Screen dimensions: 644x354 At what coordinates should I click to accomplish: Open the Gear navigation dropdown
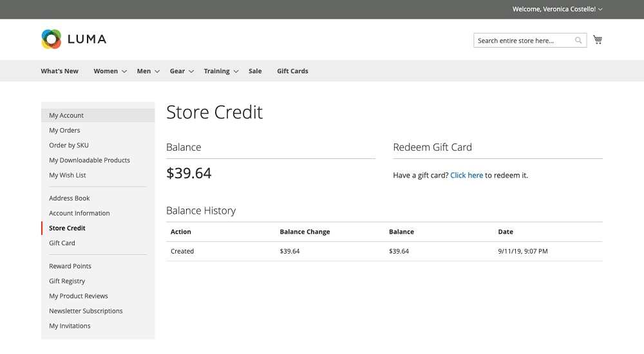coord(181,71)
